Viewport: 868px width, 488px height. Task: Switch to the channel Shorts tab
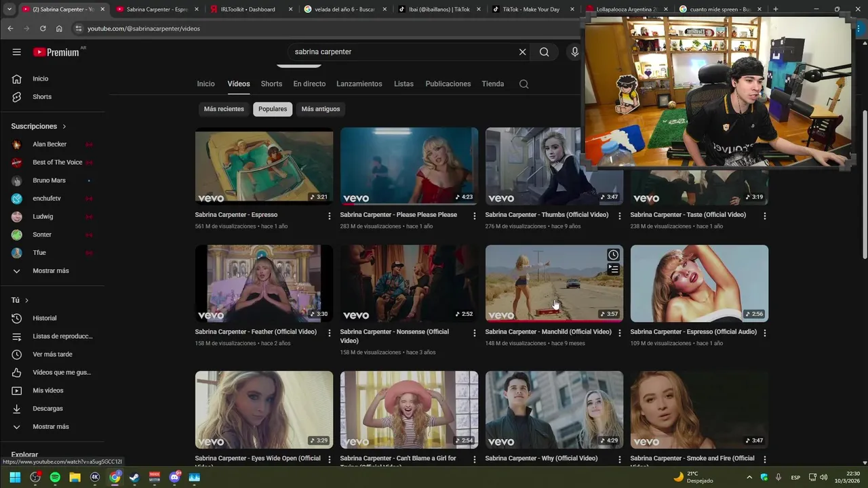[x=271, y=84]
